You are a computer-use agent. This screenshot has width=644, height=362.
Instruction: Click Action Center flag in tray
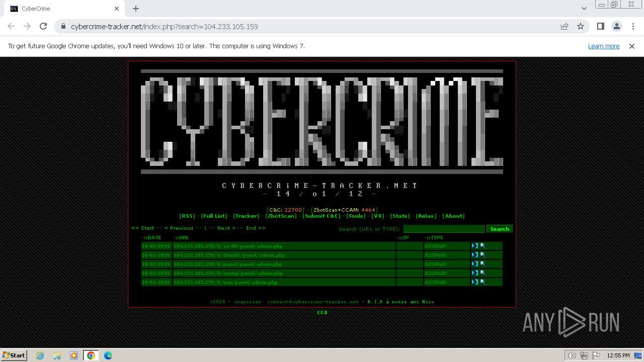pos(596,355)
